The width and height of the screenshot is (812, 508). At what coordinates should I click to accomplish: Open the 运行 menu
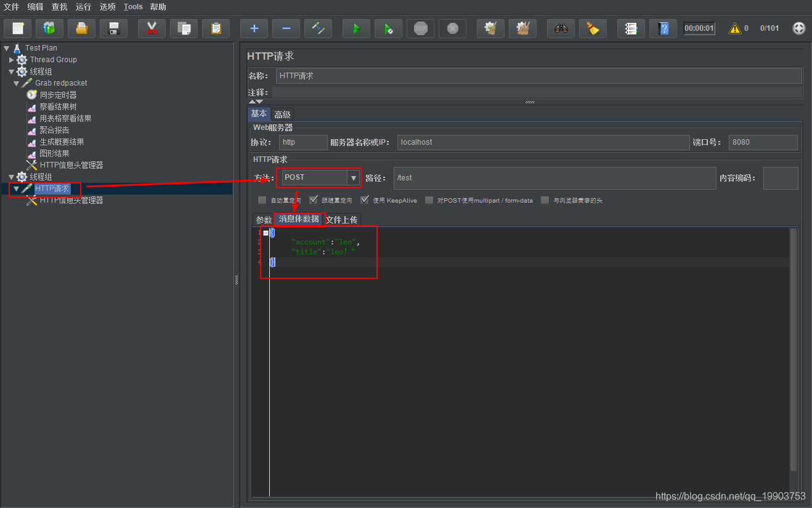point(83,7)
